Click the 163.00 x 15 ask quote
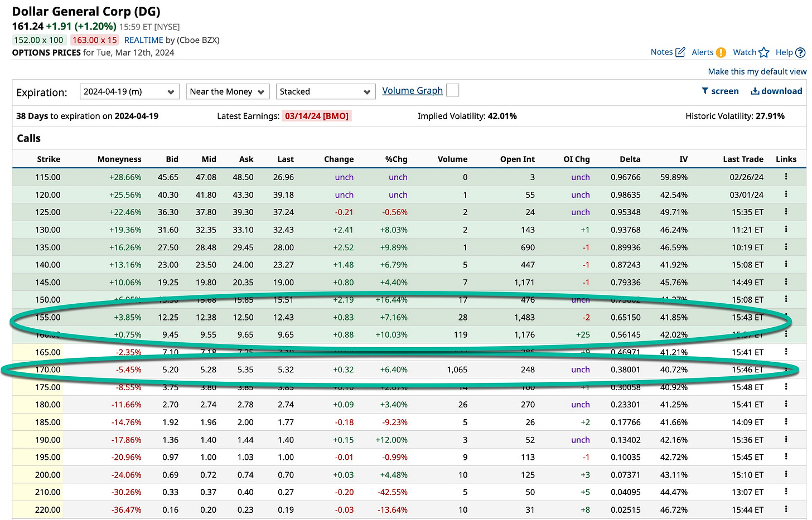 [x=94, y=40]
